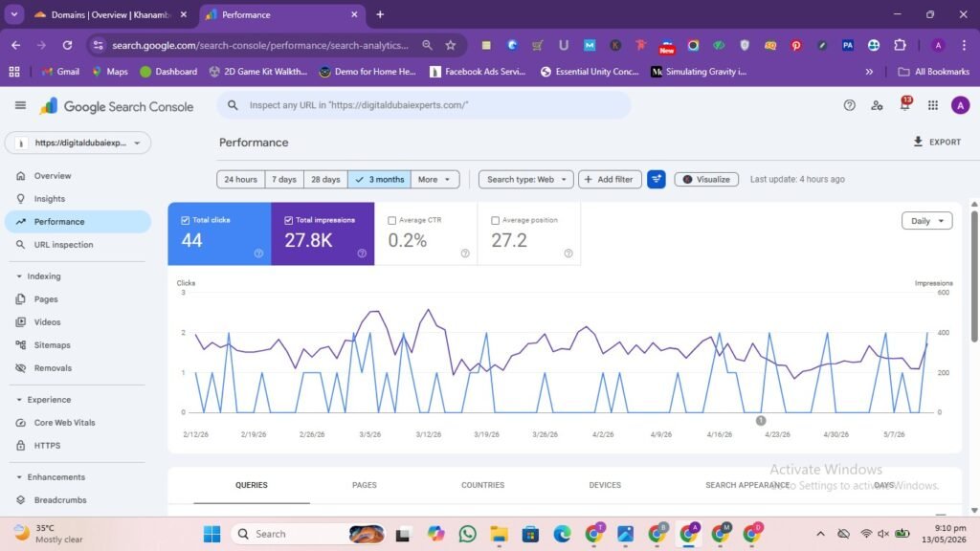Select the 28 days date range
Image resolution: width=980 pixels, height=551 pixels.
(x=325, y=179)
